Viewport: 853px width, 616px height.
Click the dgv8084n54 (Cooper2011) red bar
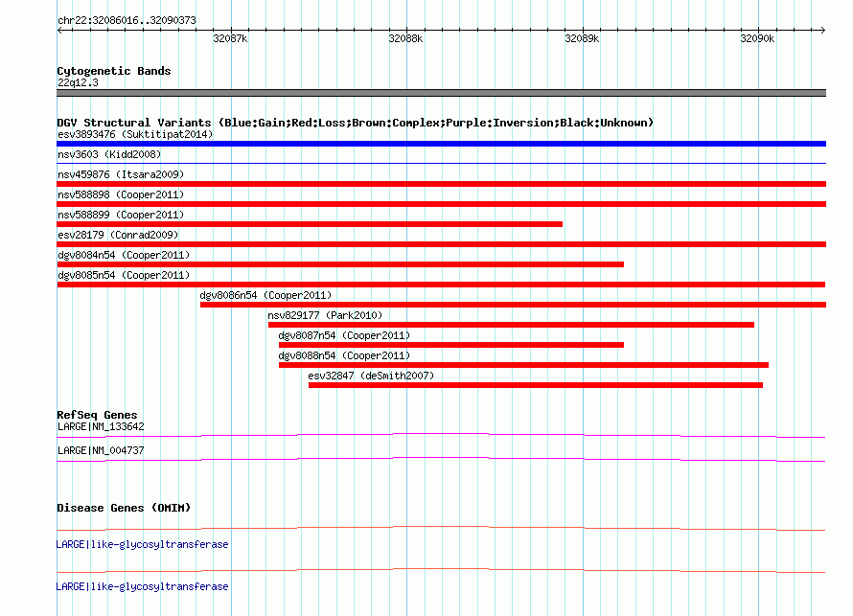point(340,264)
